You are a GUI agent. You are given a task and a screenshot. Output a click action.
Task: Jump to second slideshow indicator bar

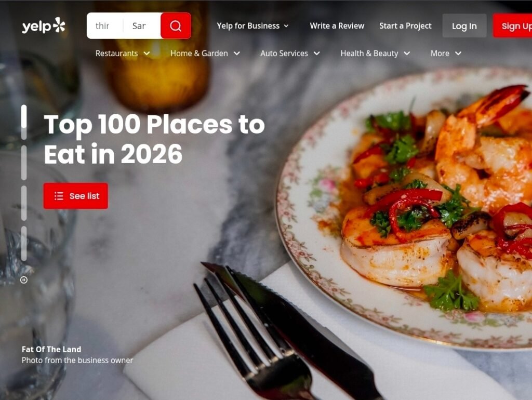tap(24, 163)
